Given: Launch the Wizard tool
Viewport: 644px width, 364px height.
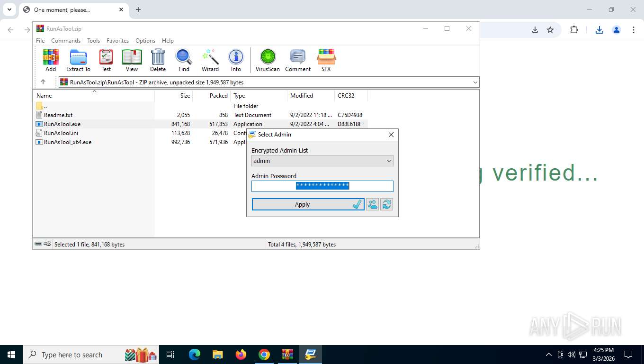Looking at the screenshot, I should point(210,60).
